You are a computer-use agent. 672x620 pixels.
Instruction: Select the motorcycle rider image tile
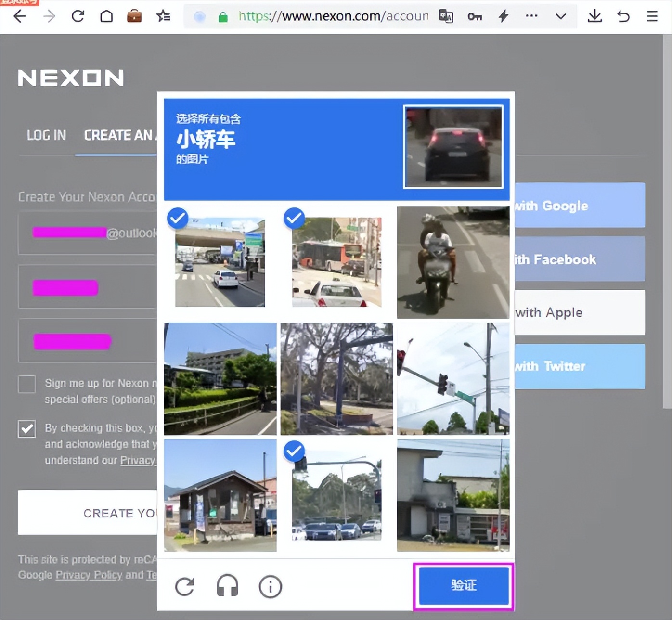click(452, 262)
